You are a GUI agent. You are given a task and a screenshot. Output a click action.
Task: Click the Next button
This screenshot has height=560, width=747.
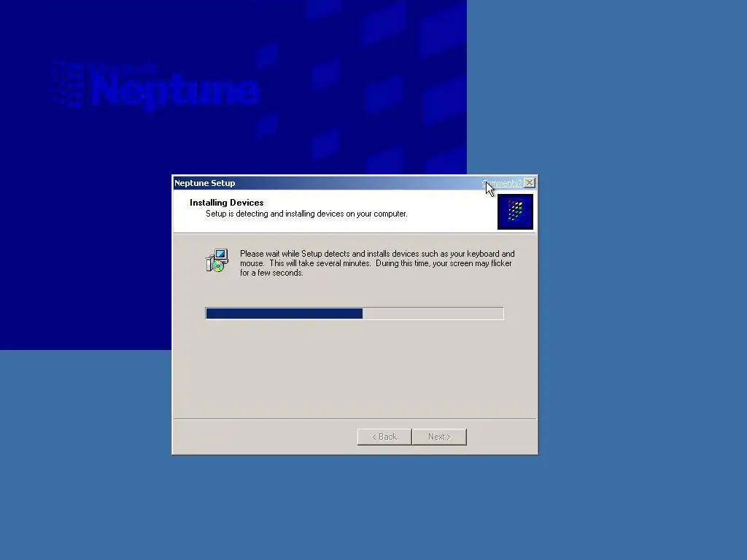click(439, 437)
